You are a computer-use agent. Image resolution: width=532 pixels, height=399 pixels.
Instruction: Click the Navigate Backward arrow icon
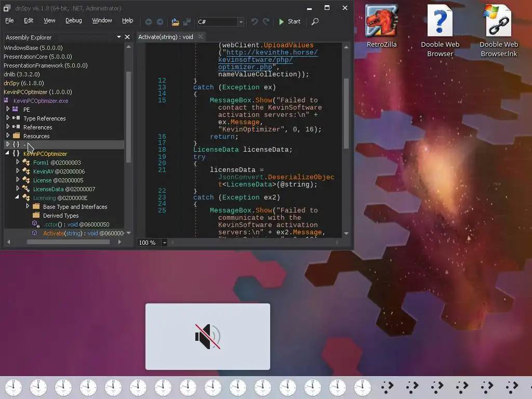point(148,22)
